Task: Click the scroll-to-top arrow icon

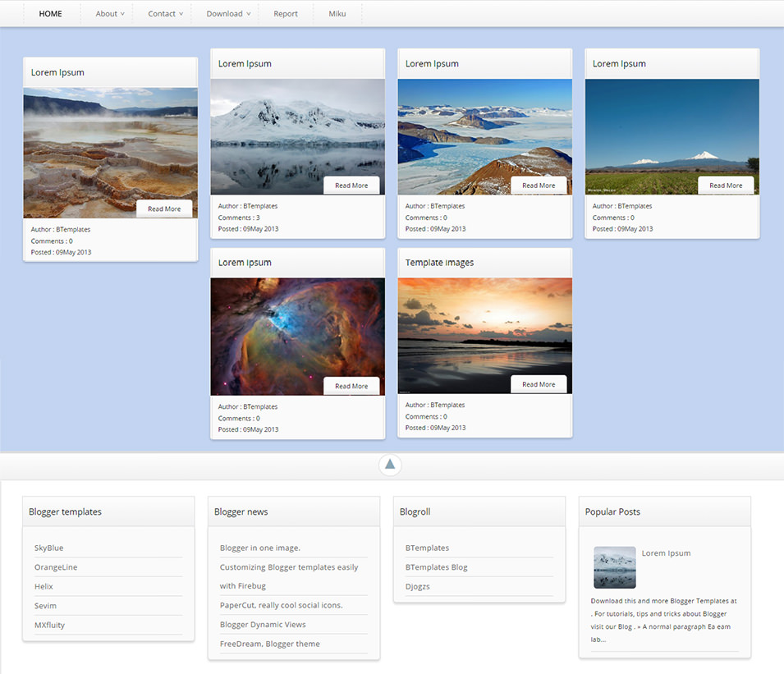Action: [x=390, y=464]
